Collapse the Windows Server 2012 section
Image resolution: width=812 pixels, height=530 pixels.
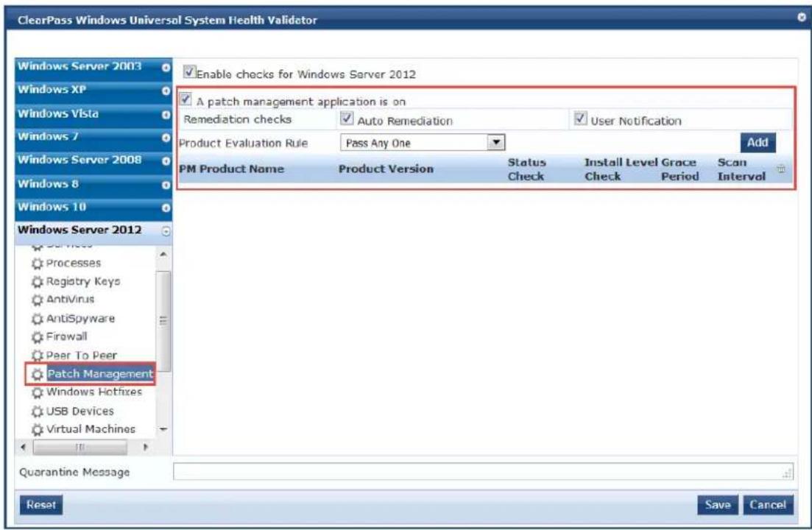(x=93, y=231)
